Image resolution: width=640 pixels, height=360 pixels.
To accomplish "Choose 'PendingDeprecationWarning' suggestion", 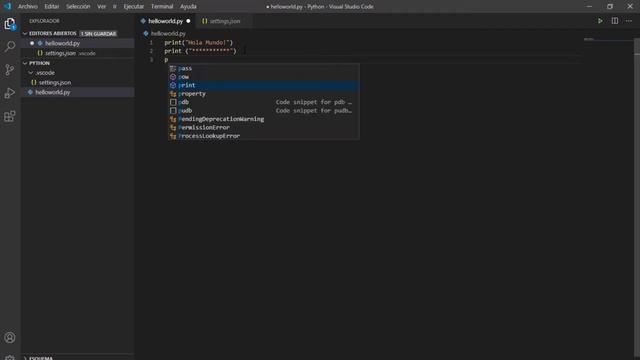I will (x=264, y=119).
